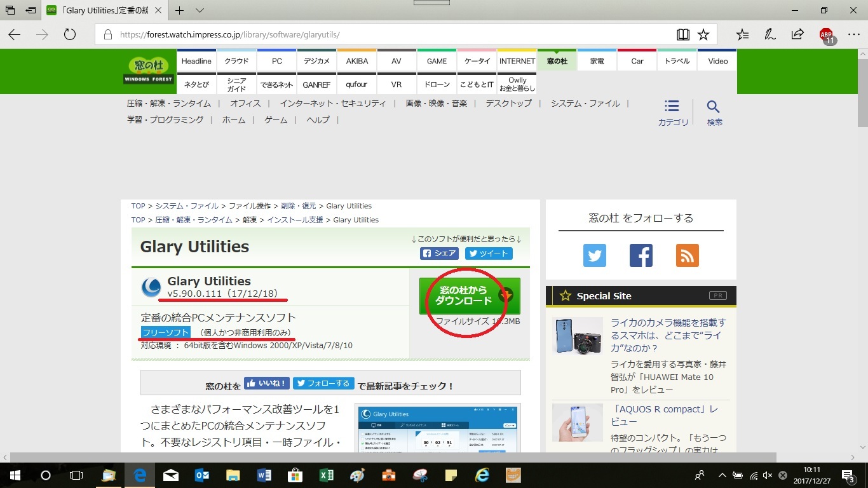Open the ヘルプ link
Viewport: 868px width, 488px height.
coord(318,119)
